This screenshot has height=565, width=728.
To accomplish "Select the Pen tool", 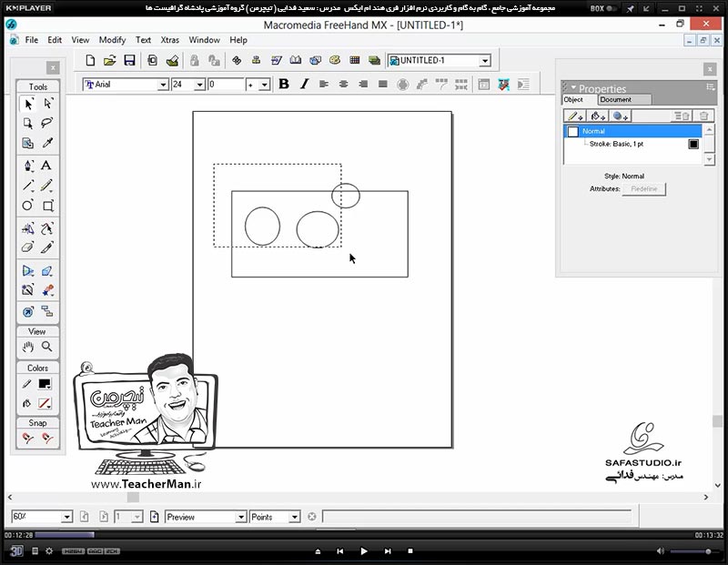I will click(28, 166).
